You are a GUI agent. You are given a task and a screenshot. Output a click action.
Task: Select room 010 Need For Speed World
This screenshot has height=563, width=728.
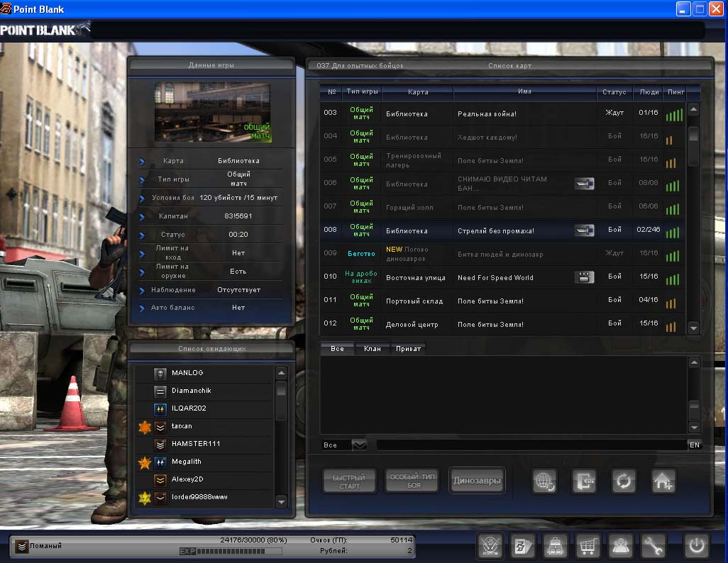pyautogui.click(x=497, y=277)
